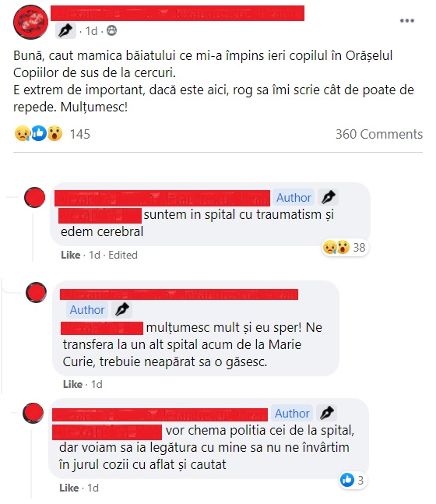Like the comment about edem cerebral
Viewport: 436px width, 504px height.
click(x=70, y=255)
